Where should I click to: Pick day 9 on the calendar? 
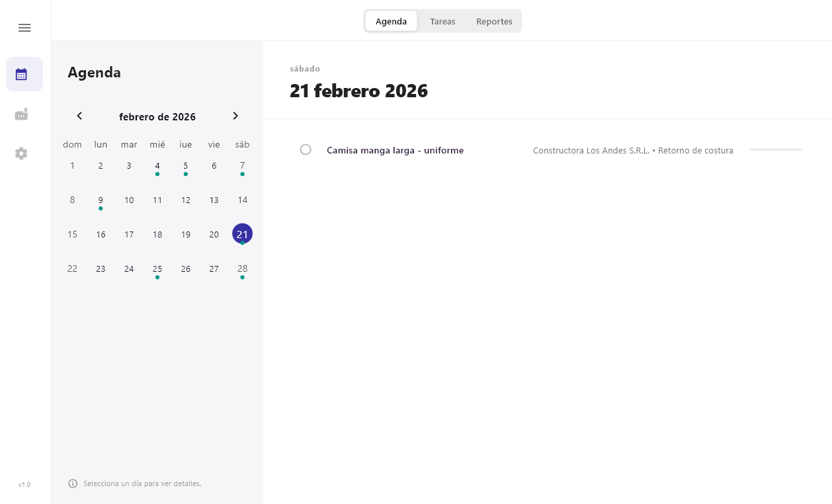tap(101, 200)
